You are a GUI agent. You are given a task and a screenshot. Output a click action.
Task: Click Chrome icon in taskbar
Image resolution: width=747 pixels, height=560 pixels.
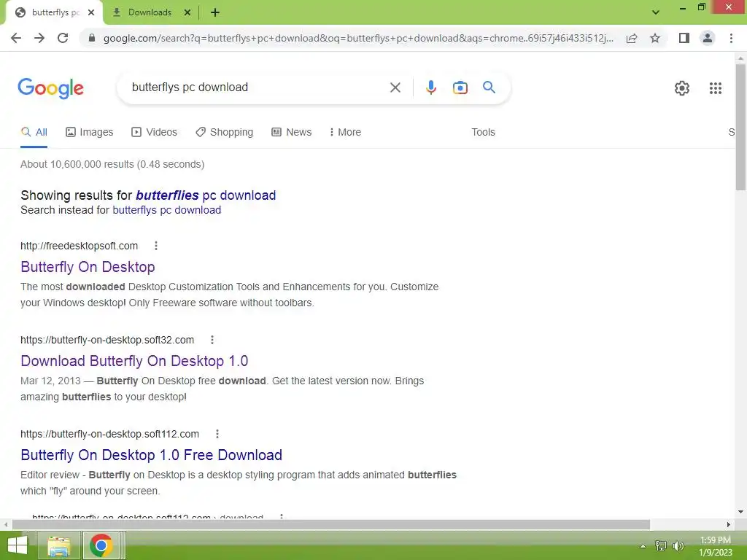coord(101,545)
